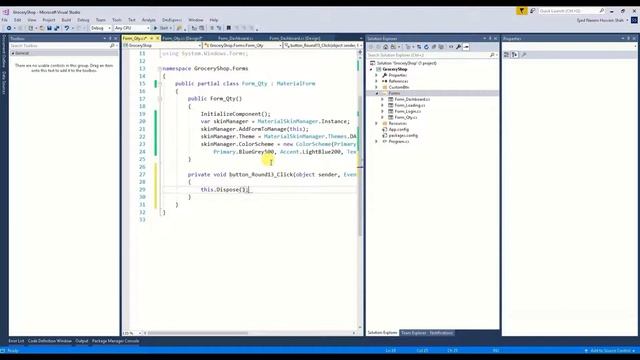Expand the Properties node in Solution Explorer

(376, 76)
